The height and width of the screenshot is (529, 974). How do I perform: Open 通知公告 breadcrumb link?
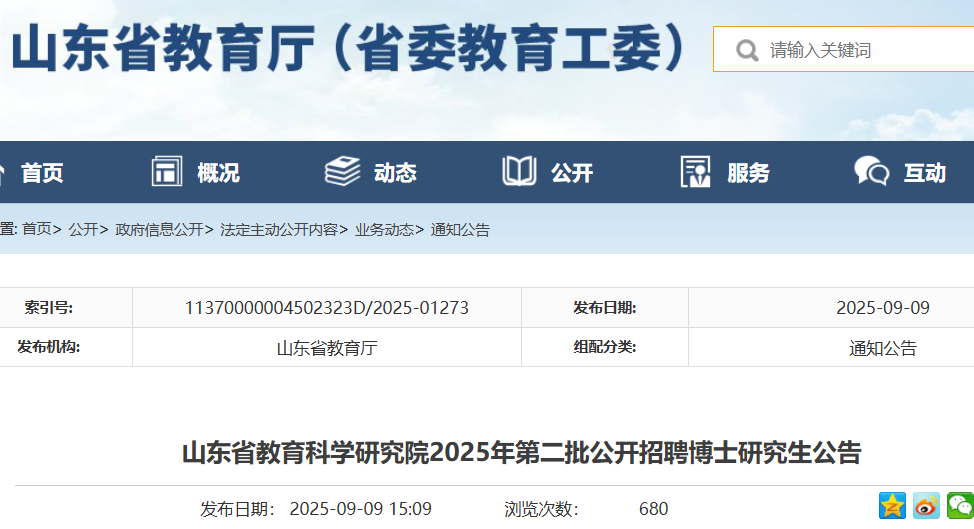pos(460,230)
